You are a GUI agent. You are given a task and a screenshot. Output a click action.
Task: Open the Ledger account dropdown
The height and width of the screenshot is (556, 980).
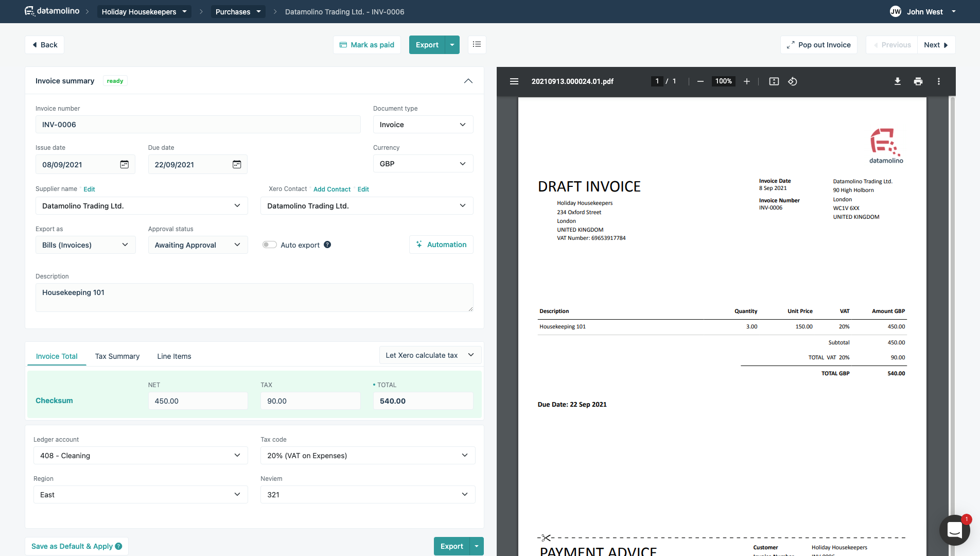140,456
